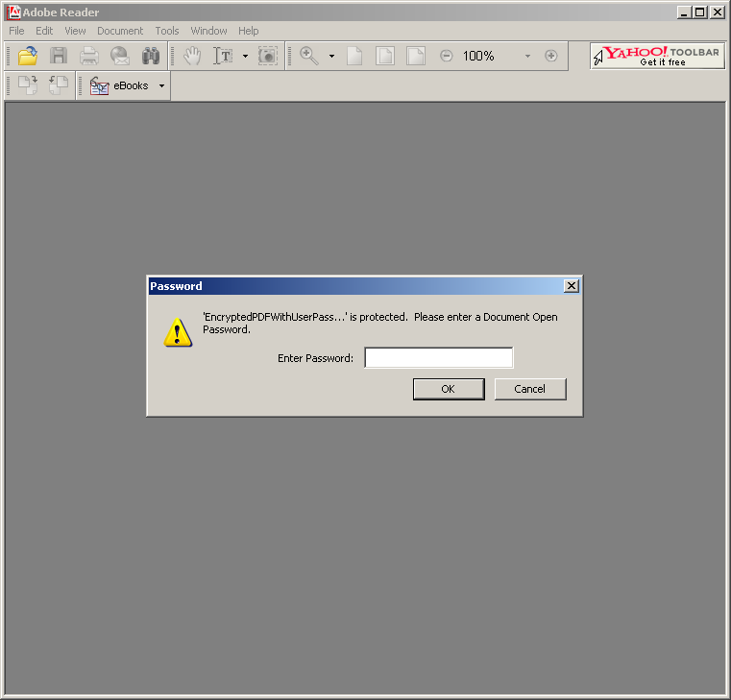
Task: Click Cancel in the Password dialog
Action: pos(530,389)
